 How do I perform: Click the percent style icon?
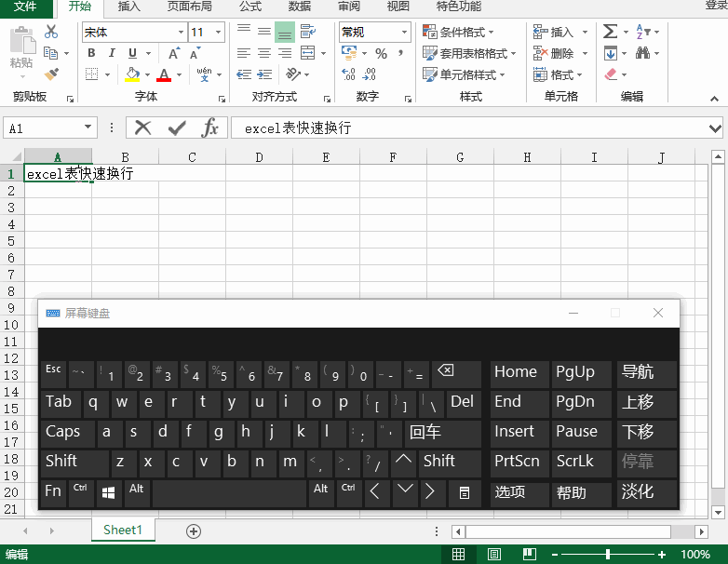coord(381,54)
